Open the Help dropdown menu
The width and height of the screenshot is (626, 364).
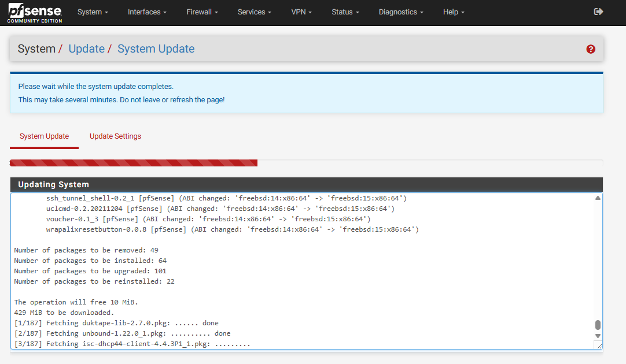[x=454, y=12]
